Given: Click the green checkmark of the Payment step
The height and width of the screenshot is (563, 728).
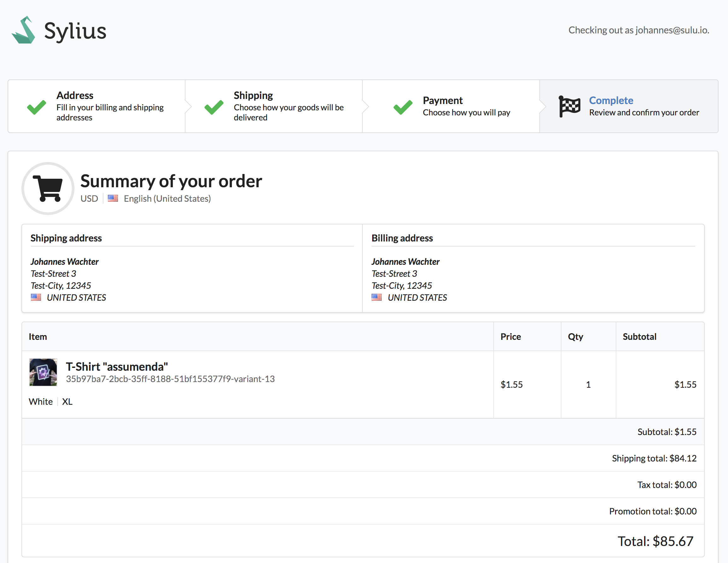Looking at the screenshot, I should (x=403, y=107).
